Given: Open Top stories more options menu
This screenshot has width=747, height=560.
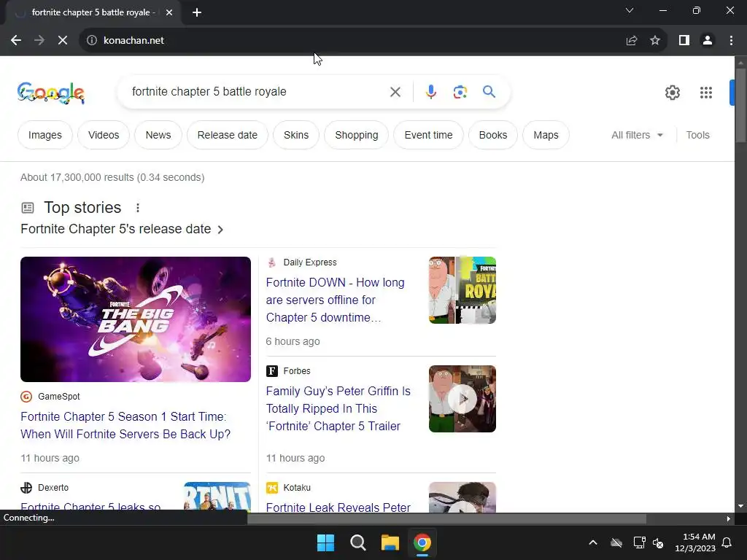Looking at the screenshot, I should click(138, 208).
